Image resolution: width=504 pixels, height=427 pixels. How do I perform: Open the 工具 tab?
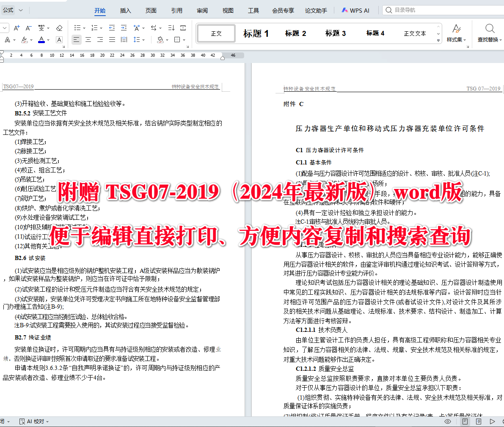(x=253, y=11)
